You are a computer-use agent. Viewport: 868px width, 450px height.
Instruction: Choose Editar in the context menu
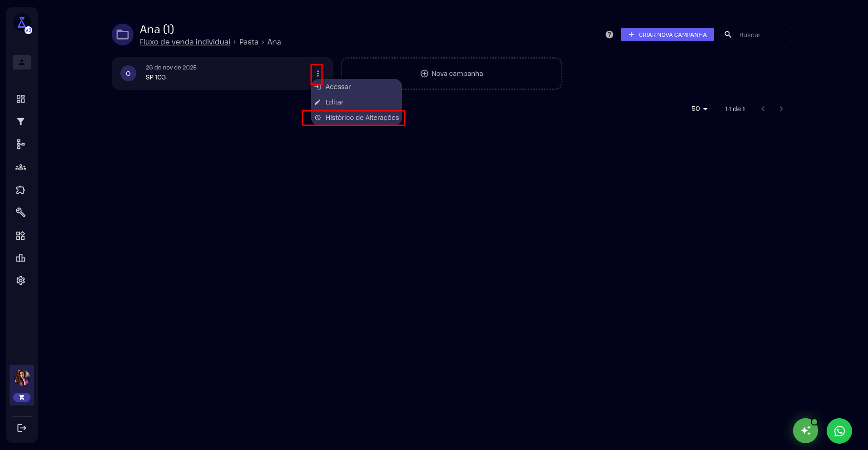pos(334,102)
